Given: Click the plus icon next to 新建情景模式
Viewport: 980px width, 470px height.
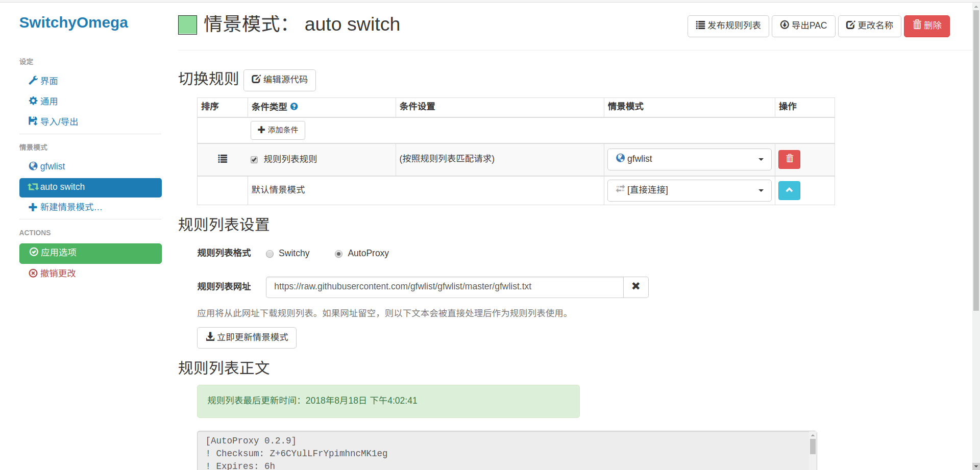Looking at the screenshot, I should click(33, 207).
